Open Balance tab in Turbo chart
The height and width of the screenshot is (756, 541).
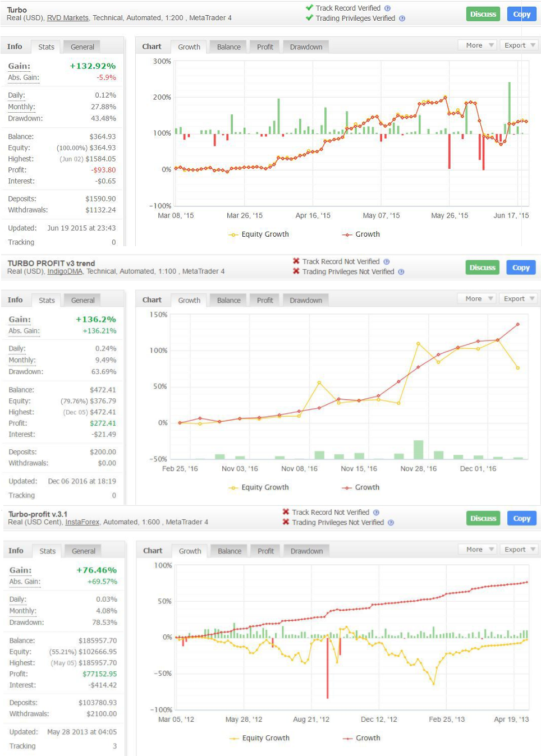pyautogui.click(x=229, y=47)
